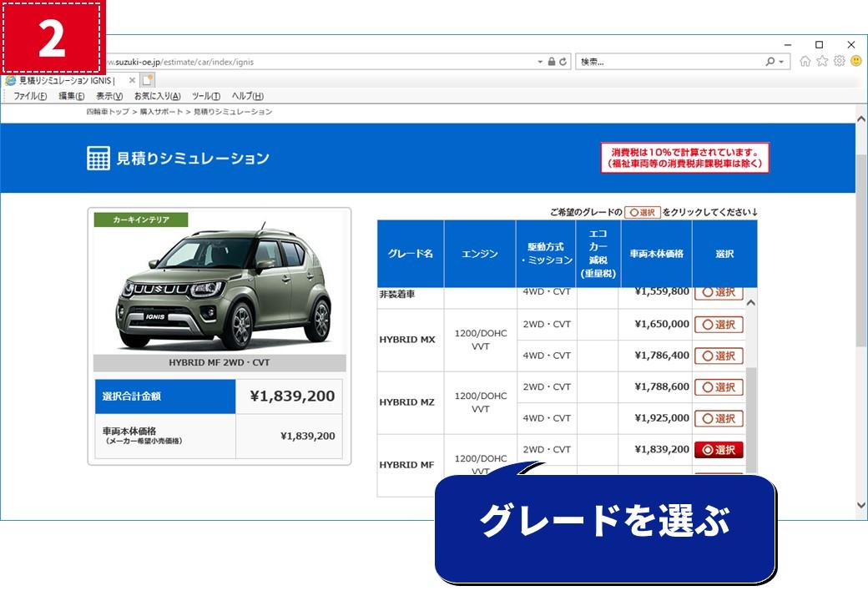Open the ツール menu
Screen dimensions: 868x601
click(206, 96)
